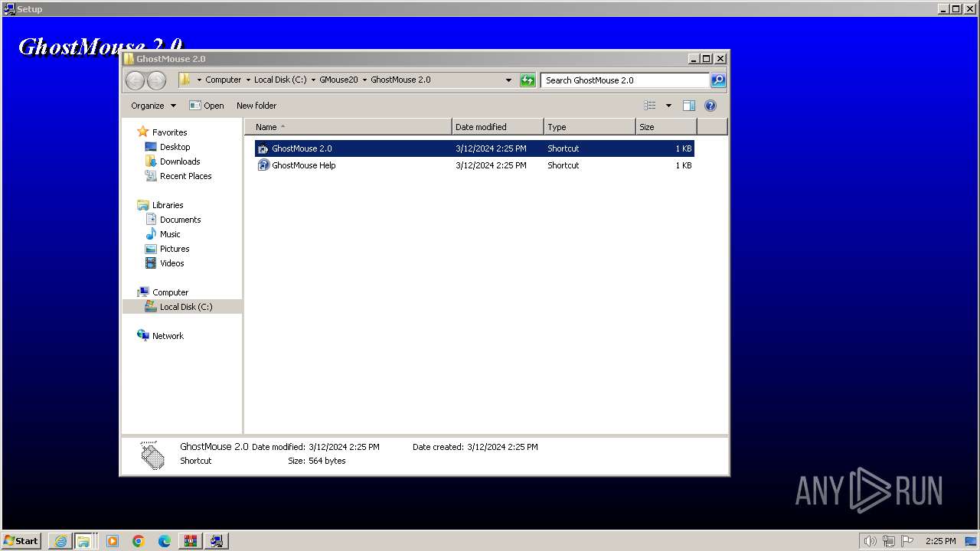Click the volume speaker tray icon
The width and height of the screenshot is (980, 551).
pos(871,541)
